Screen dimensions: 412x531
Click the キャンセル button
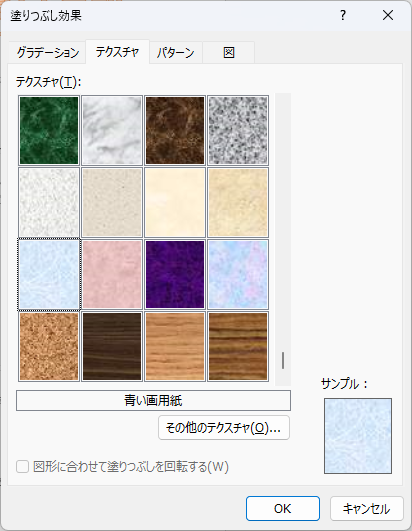367,509
